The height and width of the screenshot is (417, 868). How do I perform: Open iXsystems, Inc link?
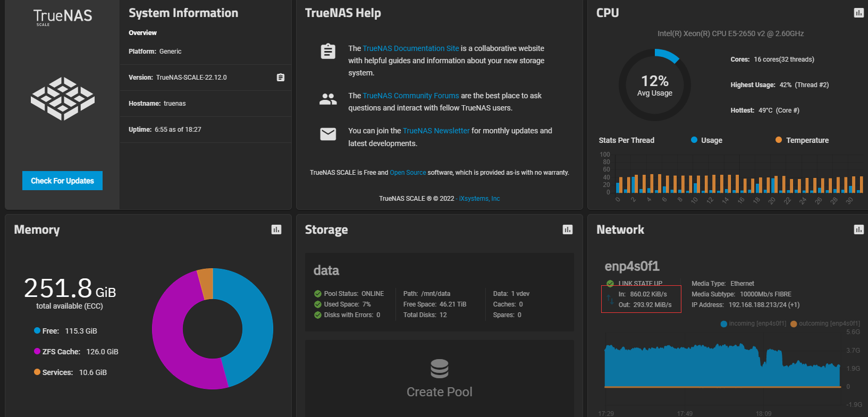[x=479, y=199]
